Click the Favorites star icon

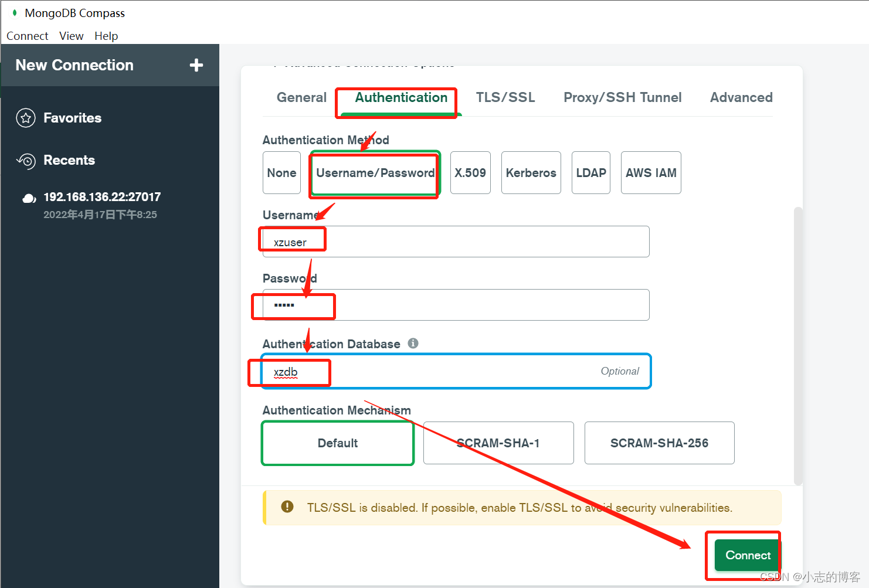[x=26, y=118]
